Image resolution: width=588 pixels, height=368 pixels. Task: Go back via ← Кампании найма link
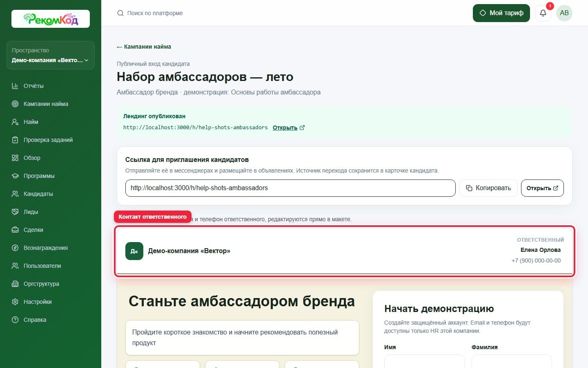tap(144, 47)
